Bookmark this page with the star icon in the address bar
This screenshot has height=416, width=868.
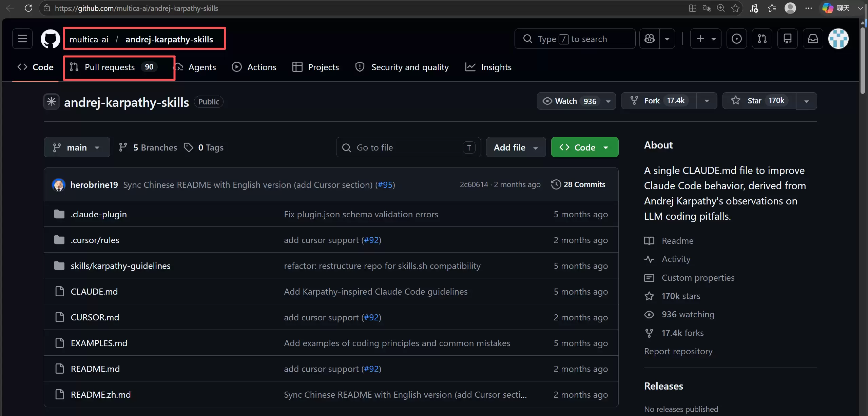[x=735, y=8]
